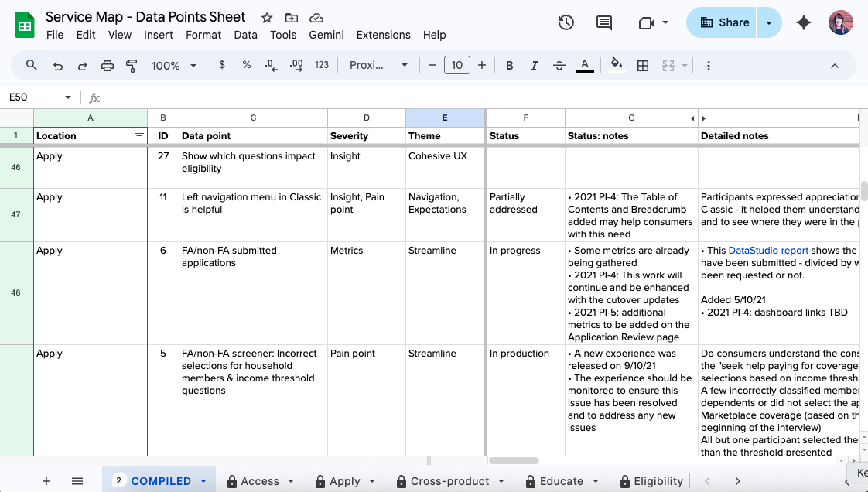Viewport: 868px width, 492px height.
Task: Select the percent format icon
Action: click(246, 65)
